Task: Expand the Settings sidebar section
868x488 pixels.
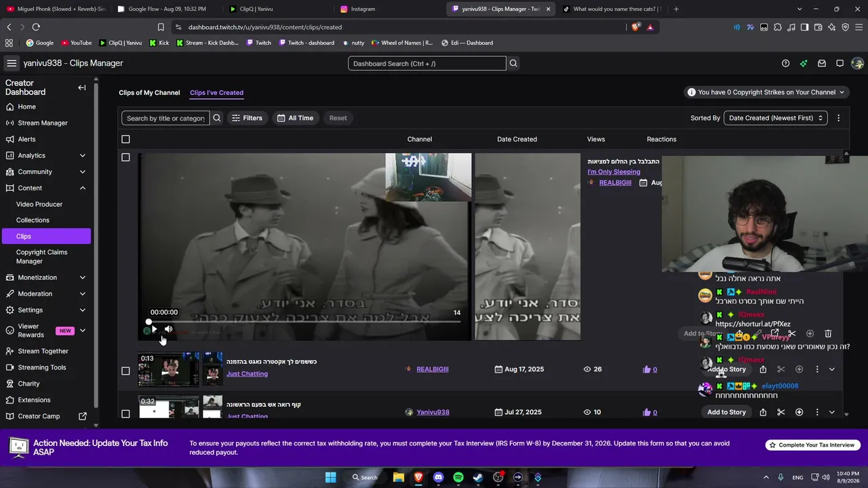Action: (x=83, y=310)
